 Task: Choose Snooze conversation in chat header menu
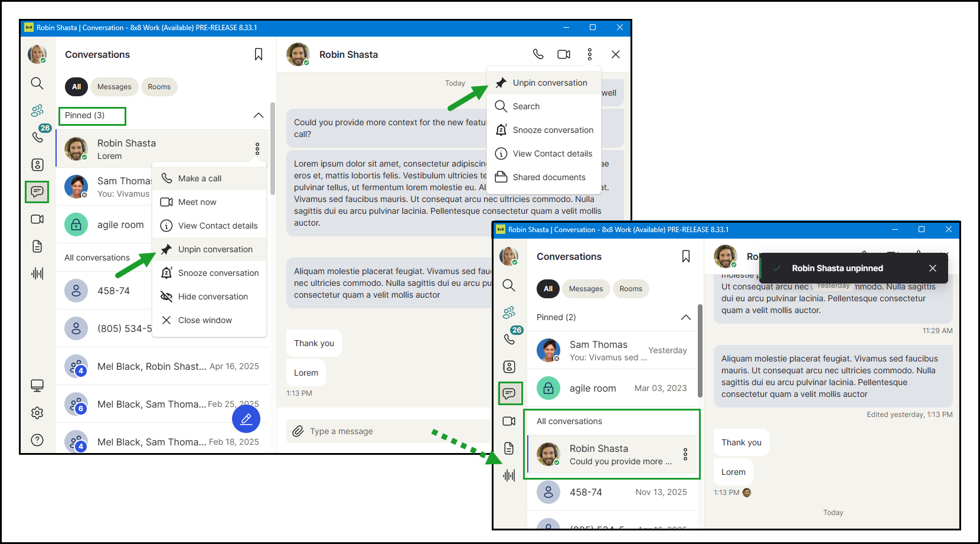pos(544,130)
